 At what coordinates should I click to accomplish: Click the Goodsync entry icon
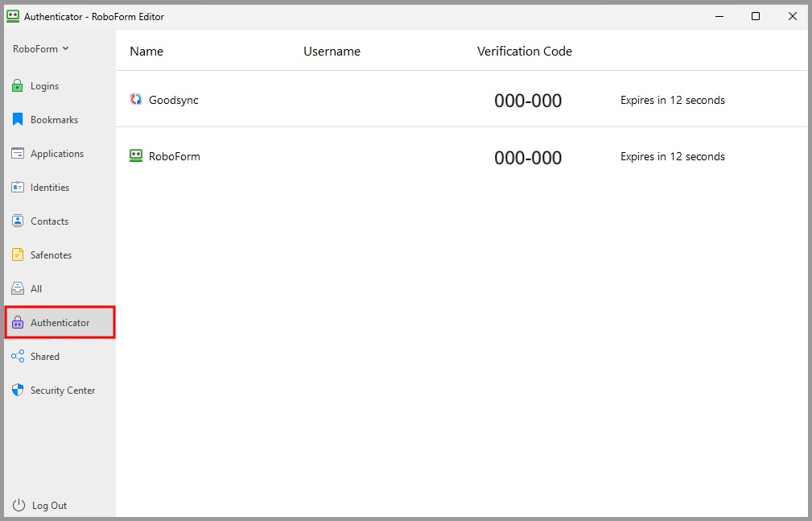136,99
